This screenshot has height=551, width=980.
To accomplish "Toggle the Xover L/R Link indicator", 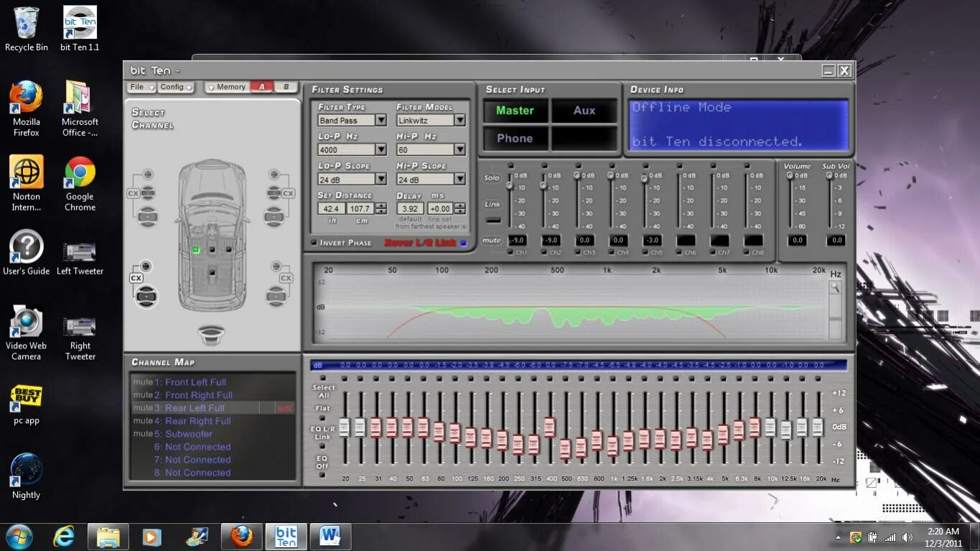I will tap(463, 243).
